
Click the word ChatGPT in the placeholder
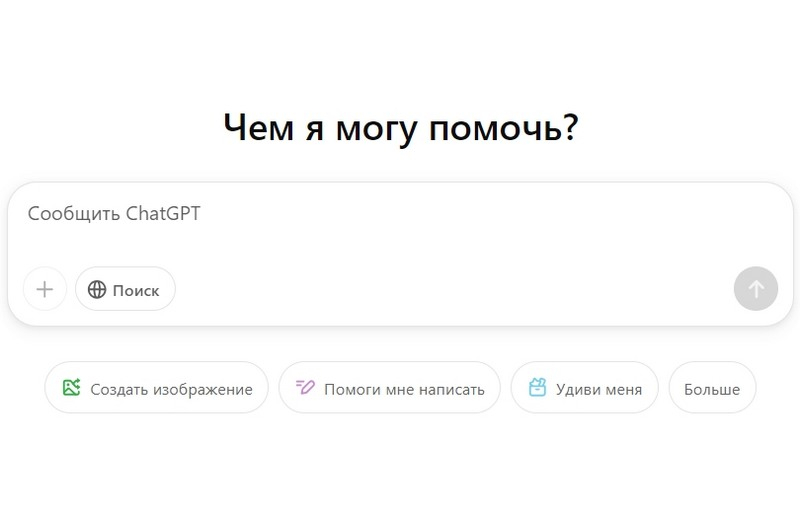[163, 213]
